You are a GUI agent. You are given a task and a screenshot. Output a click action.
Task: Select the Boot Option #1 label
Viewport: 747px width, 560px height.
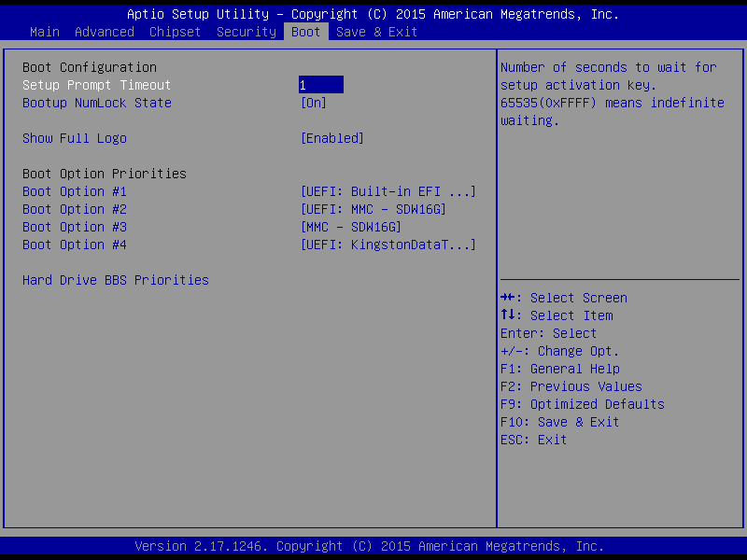(x=75, y=191)
